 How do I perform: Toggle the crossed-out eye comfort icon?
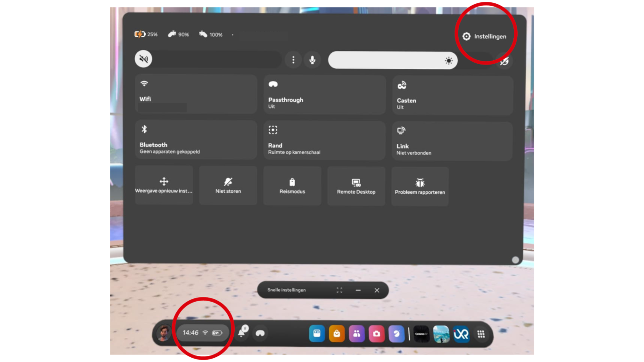[504, 61]
